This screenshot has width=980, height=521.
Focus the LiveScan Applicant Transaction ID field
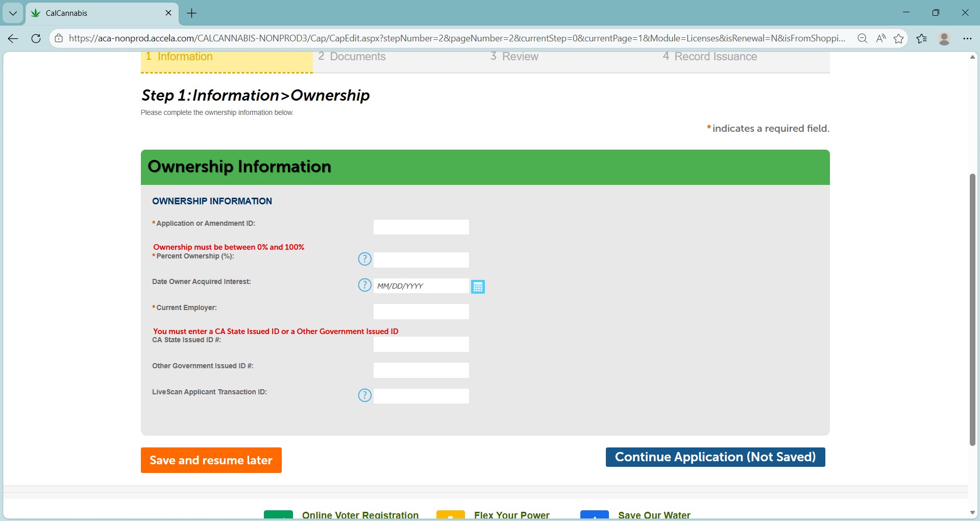coord(421,396)
